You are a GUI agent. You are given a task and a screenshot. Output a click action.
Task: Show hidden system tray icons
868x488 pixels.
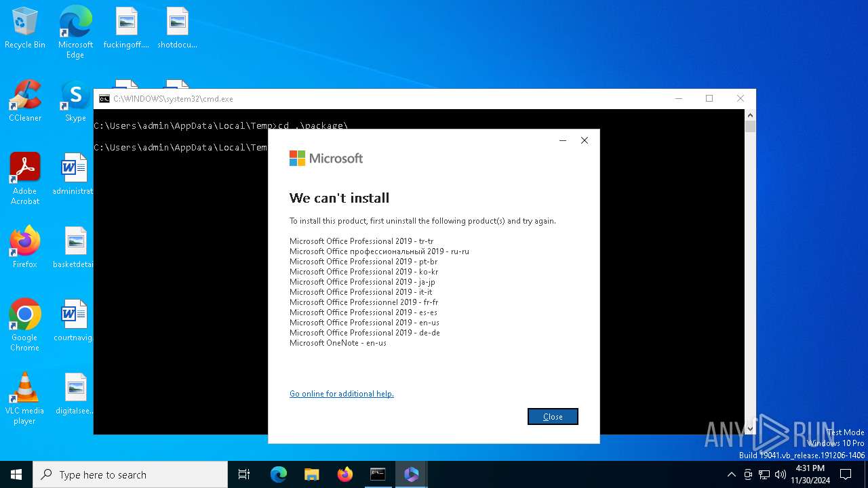(731, 474)
